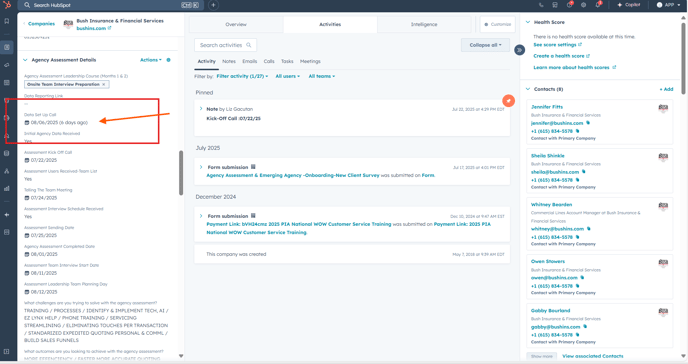Open Create a health score link
This screenshot has height=364, width=688.
[x=561, y=56]
